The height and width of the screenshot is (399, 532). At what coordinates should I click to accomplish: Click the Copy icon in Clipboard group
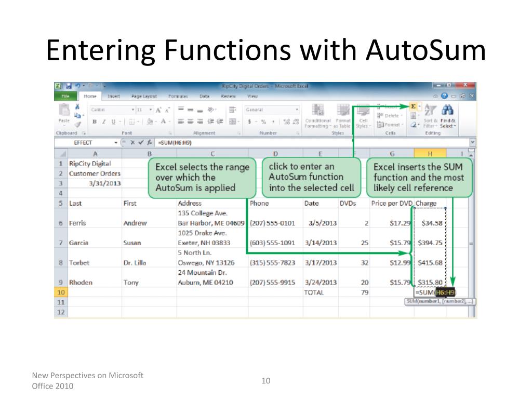coord(77,116)
